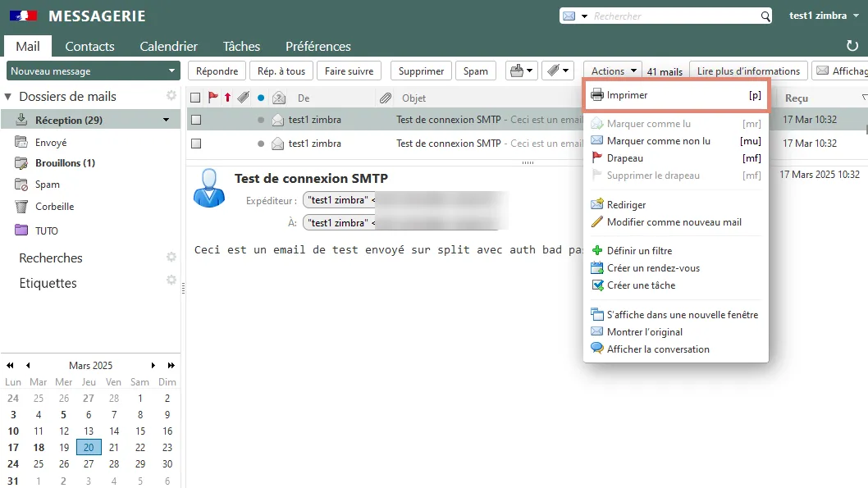Select day 20 in mini calendar

(x=89, y=447)
